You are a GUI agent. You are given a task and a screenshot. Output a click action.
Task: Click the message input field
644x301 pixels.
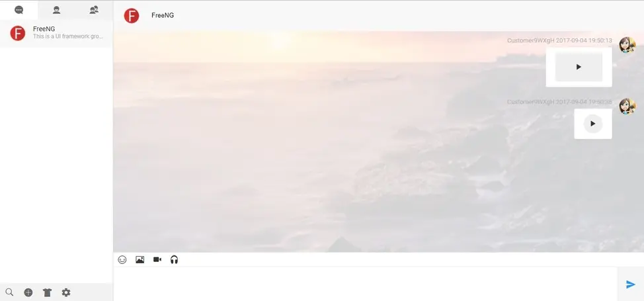[365, 284]
